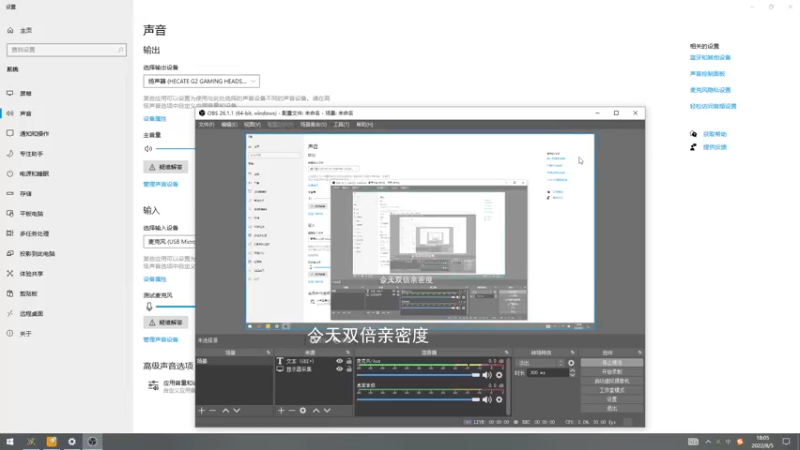
Task: Select 通知和操作 in Settings sidebar
Action: (34, 134)
